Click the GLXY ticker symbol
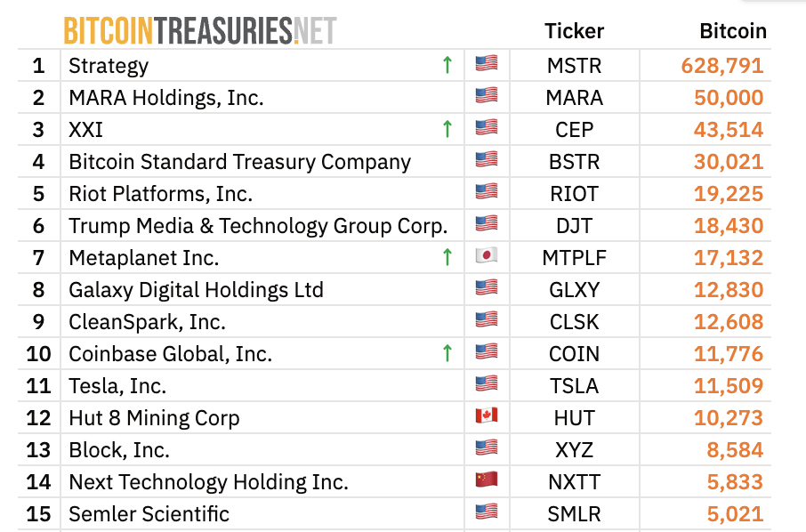Viewport: 806px width, 532px height. [574, 290]
